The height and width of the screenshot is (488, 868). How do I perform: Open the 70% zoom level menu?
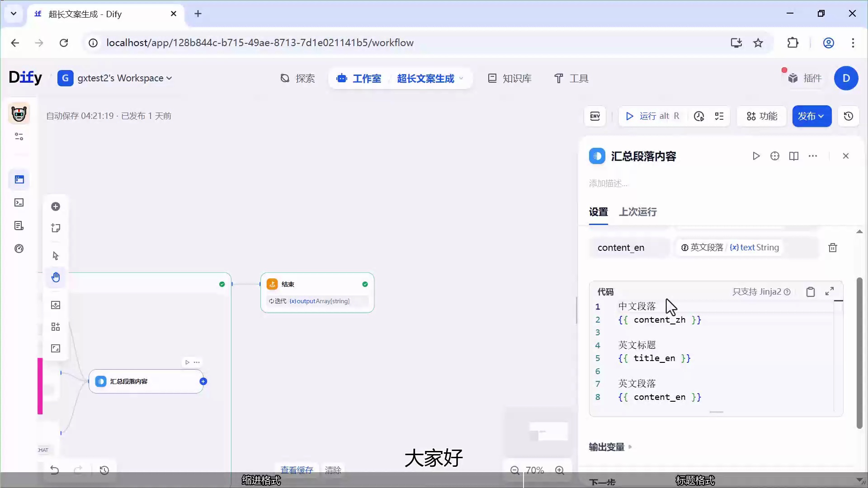[535, 470]
